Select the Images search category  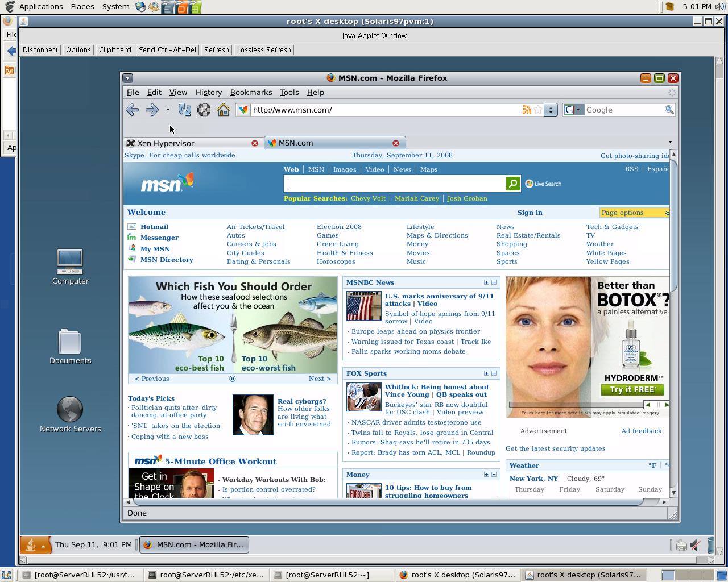point(345,169)
